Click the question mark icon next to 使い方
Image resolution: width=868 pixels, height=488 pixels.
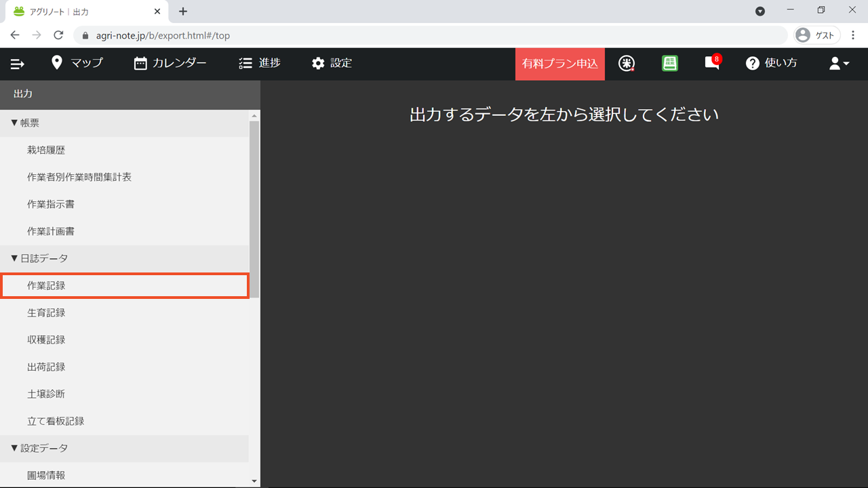(752, 63)
